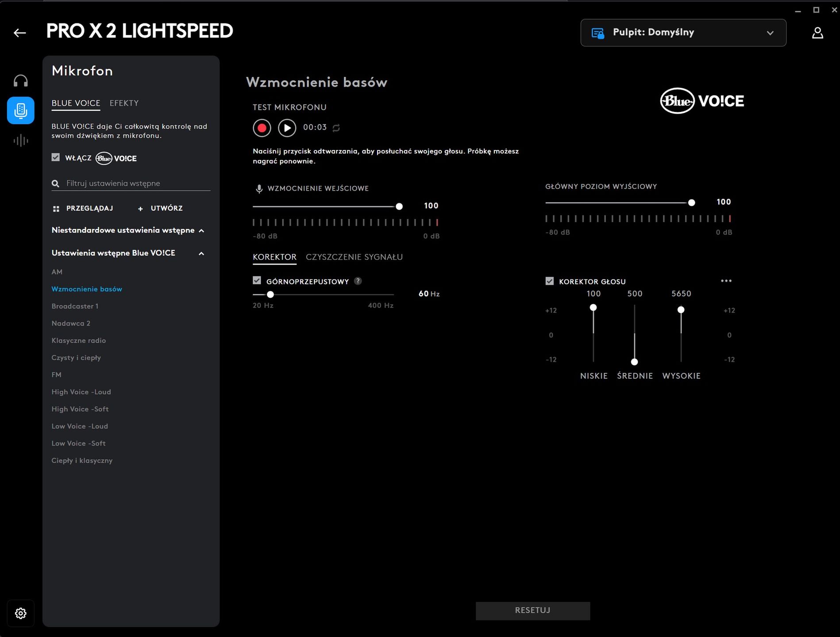Switch to the BLUE VO!CE tab
840x637 pixels.
76,103
